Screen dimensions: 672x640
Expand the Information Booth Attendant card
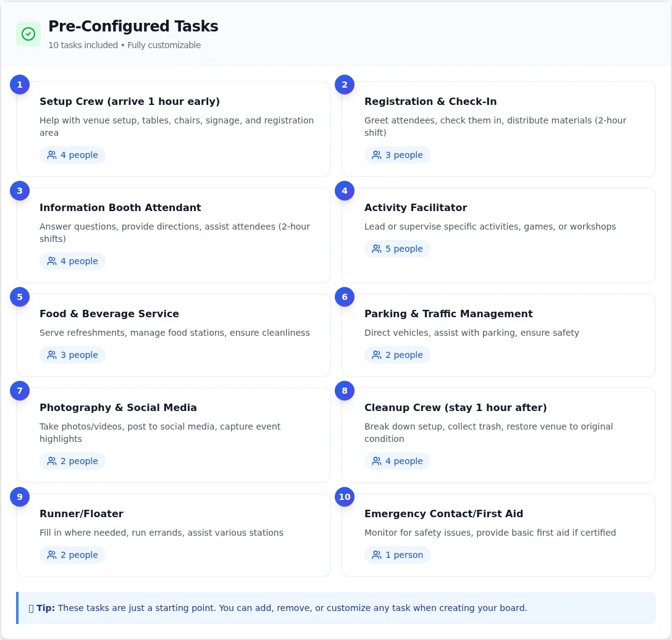pyautogui.click(x=174, y=235)
